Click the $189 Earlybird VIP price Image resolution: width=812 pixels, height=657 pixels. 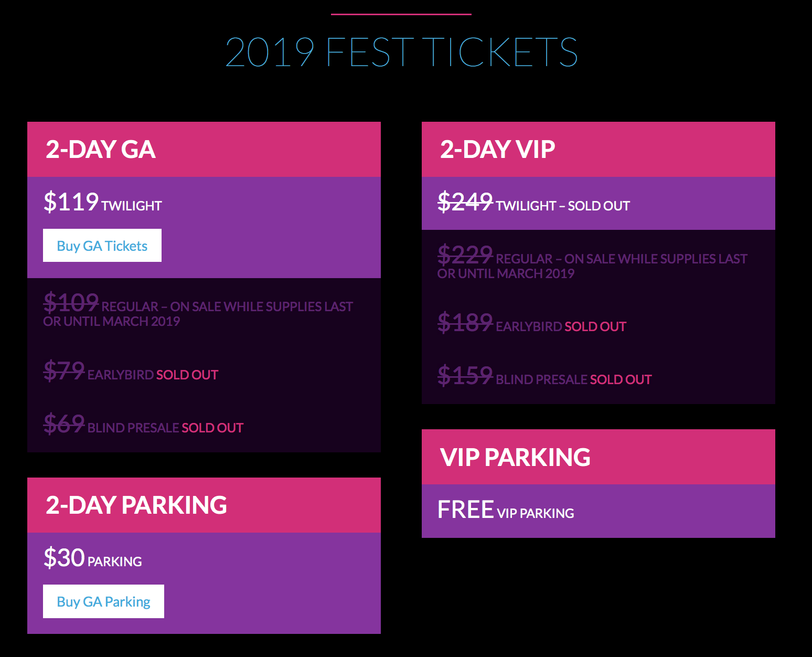(532, 323)
